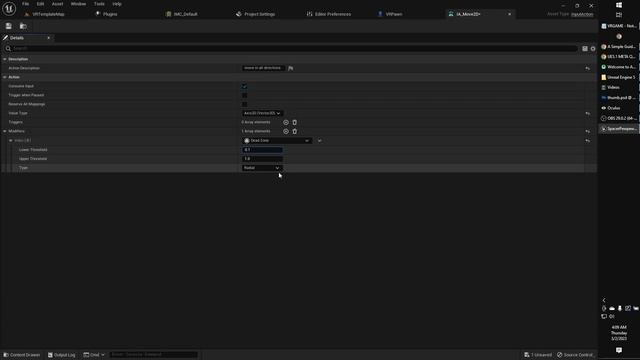
Task: Add element to Triggers array
Action: click(x=286, y=122)
